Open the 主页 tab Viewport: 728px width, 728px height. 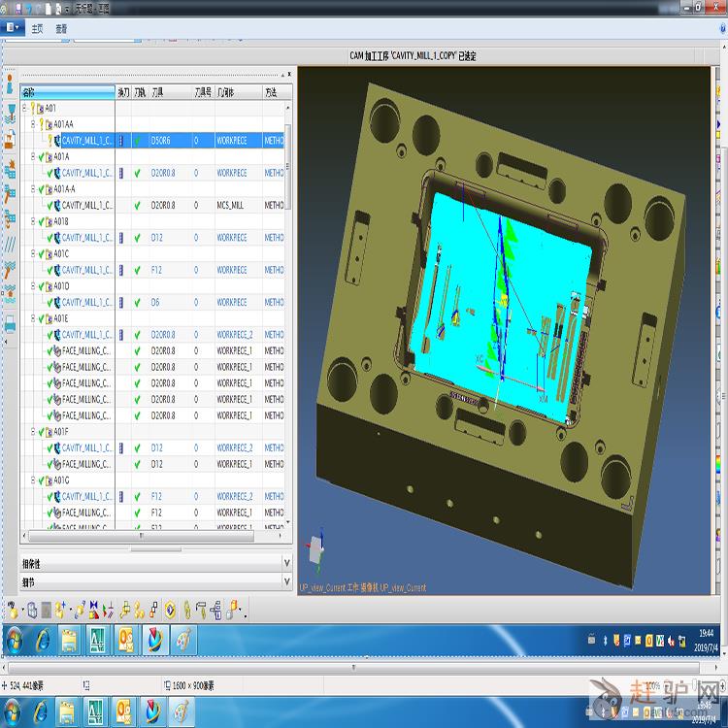pyautogui.click(x=38, y=28)
